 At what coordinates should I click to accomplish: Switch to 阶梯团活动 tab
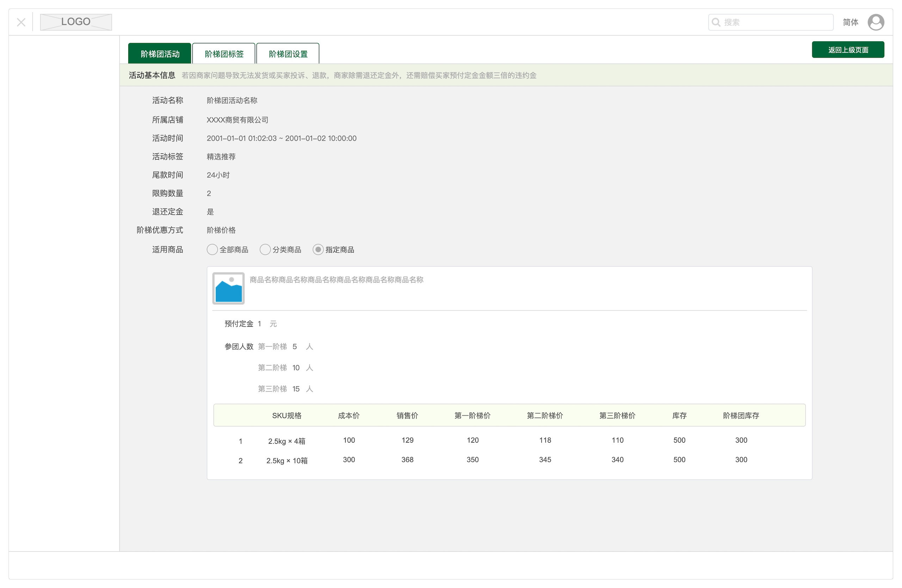pyautogui.click(x=160, y=54)
